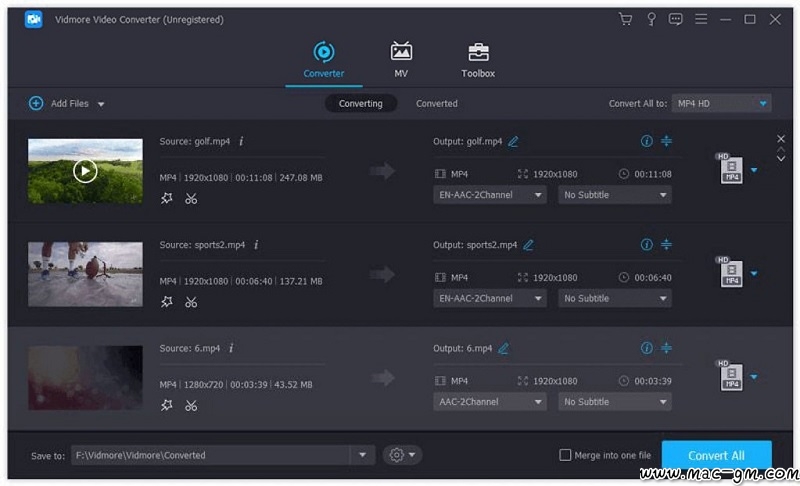Open edit effects star for golf.mp4
The height and width of the screenshot is (486, 800).
click(x=167, y=198)
